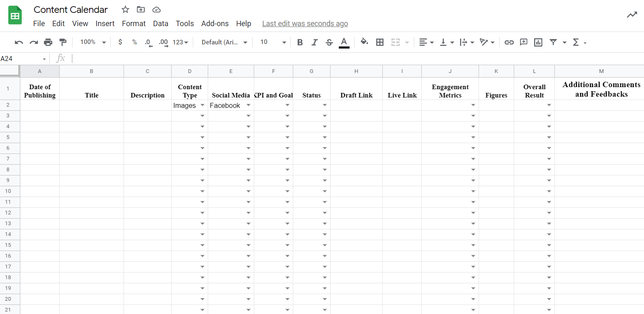The height and width of the screenshot is (314, 644).
Task: Open the Images dropdown in row 2
Action: (202, 105)
